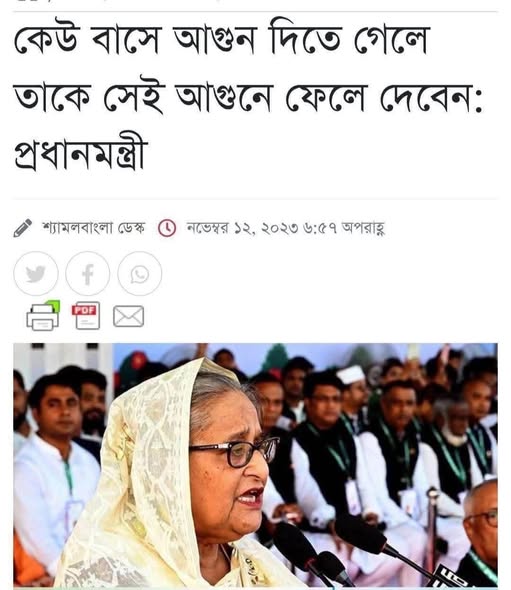Screen dimensions: 511x590
Task: Click the pencil author icon
Action: tap(23, 228)
